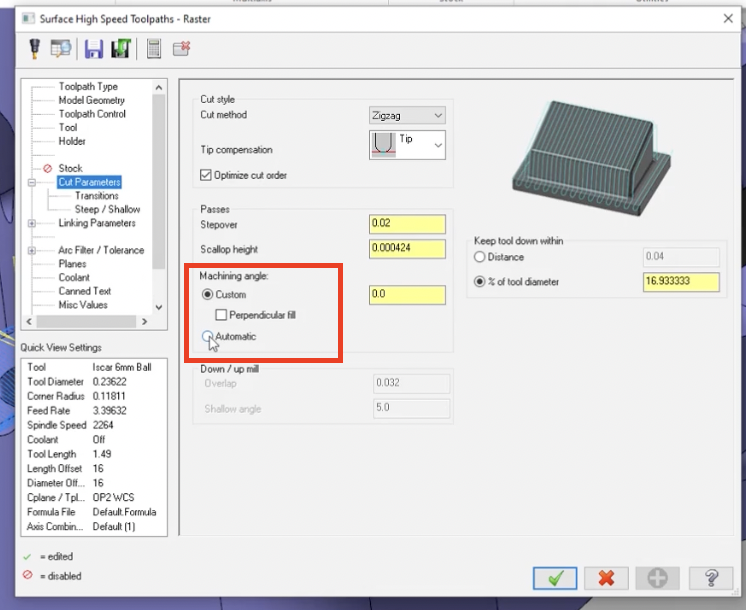Viewport: 746px width, 610px height.
Task: Click the Scallop height input field
Action: pos(407,248)
